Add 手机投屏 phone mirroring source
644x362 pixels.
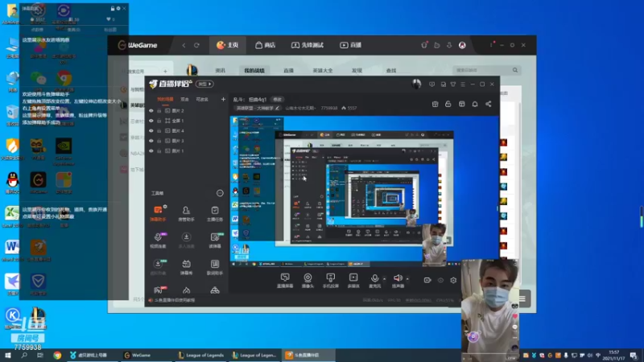click(331, 281)
